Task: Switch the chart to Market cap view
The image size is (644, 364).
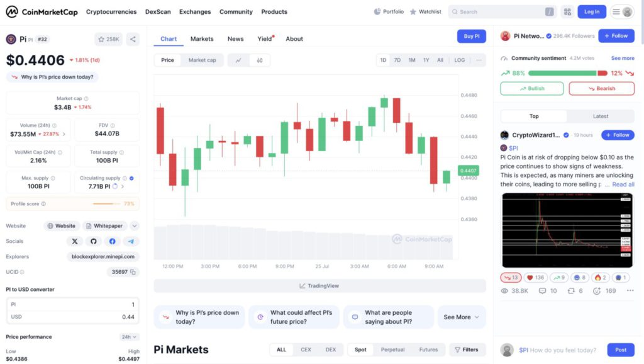Action: coord(202,60)
